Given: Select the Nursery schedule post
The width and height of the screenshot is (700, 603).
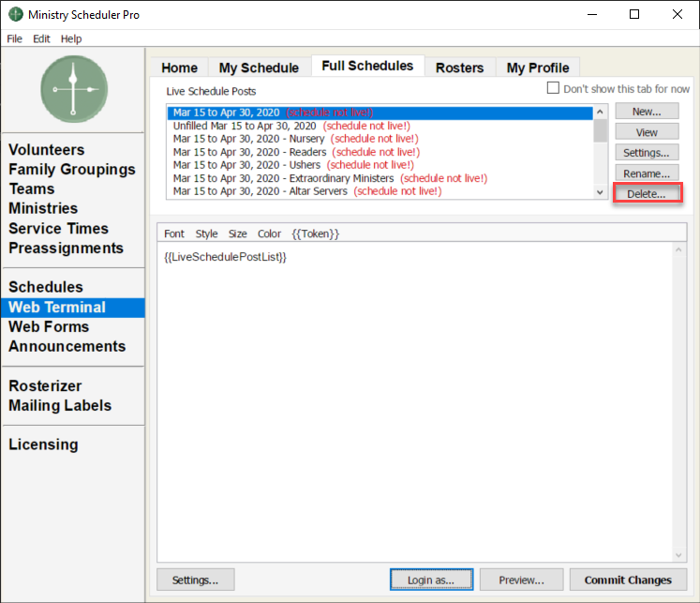Looking at the screenshot, I should click(x=380, y=139).
